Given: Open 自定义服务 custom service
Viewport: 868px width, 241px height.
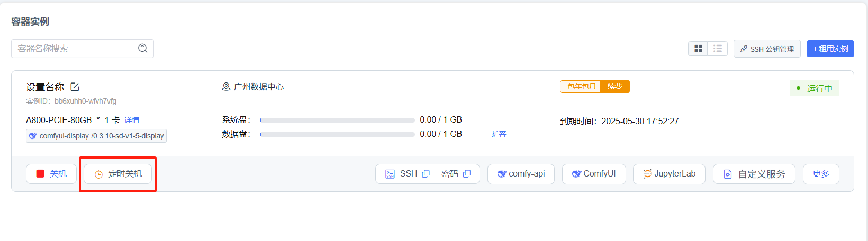Looking at the screenshot, I should pyautogui.click(x=754, y=174).
